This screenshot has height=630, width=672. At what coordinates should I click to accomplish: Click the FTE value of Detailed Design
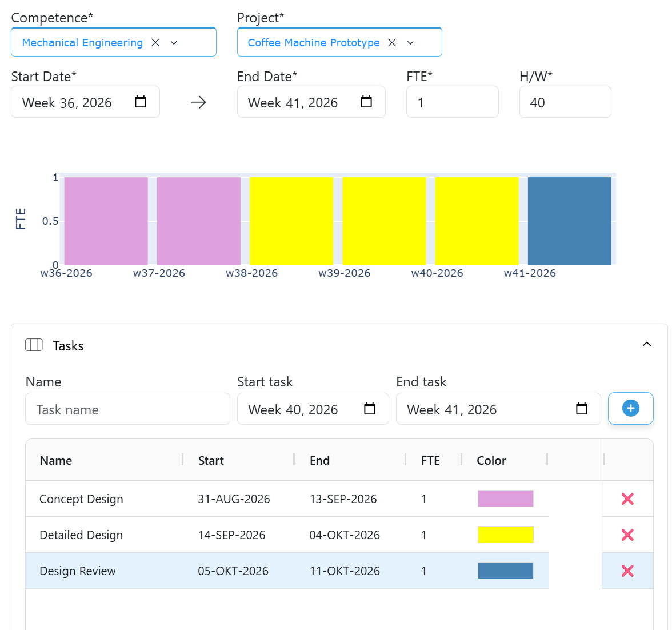pyautogui.click(x=424, y=535)
